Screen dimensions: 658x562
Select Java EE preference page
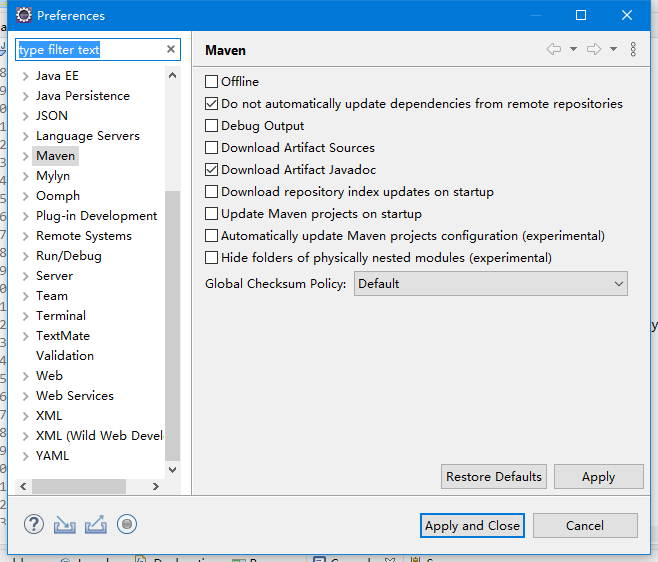point(57,76)
